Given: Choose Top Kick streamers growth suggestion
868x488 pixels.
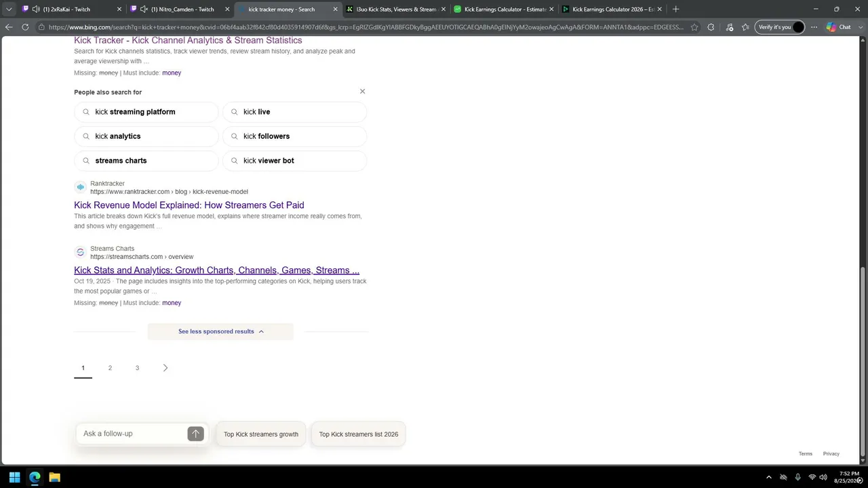Looking at the screenshot, I should (x=261, y=434).
